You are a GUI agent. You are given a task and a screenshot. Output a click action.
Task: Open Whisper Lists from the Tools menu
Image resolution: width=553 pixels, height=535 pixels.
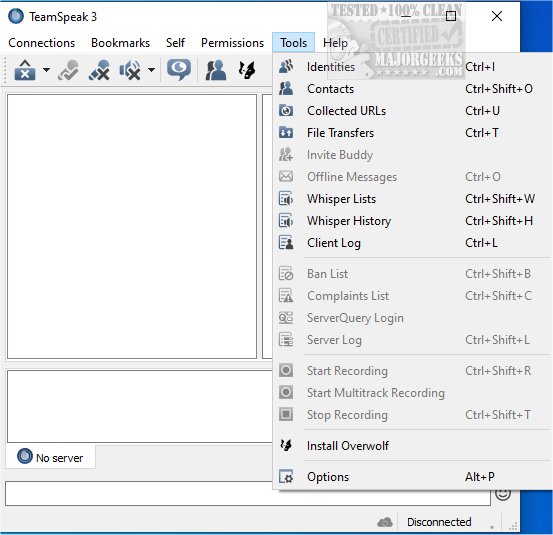coord(412,199)
